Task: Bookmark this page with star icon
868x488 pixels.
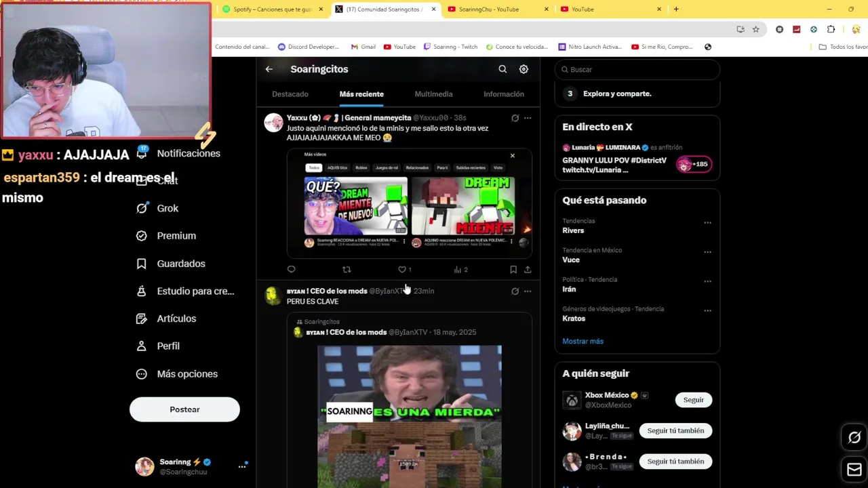Action: [x=755, y=29]
